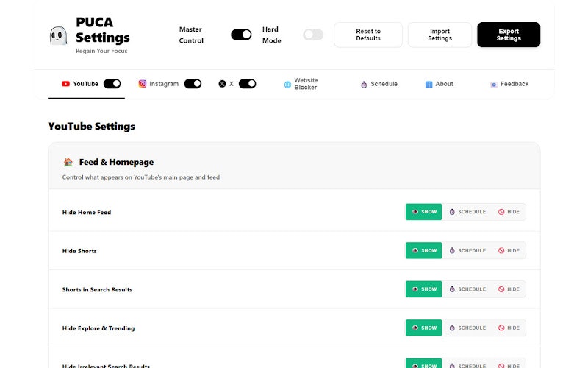Click the X logo icon
This screenshot has height=368, width=588.
tap(223, 84)
